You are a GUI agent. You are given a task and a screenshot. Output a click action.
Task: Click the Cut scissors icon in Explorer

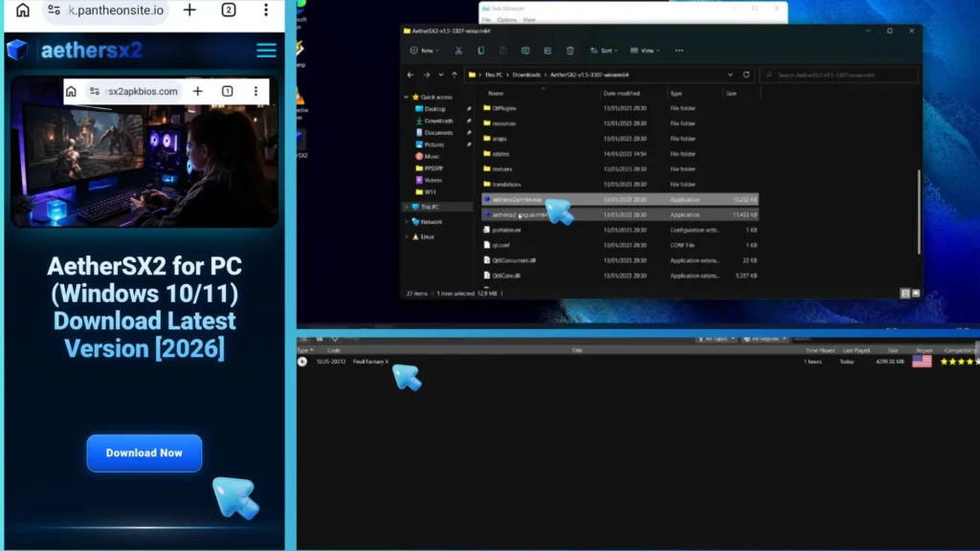458,51
